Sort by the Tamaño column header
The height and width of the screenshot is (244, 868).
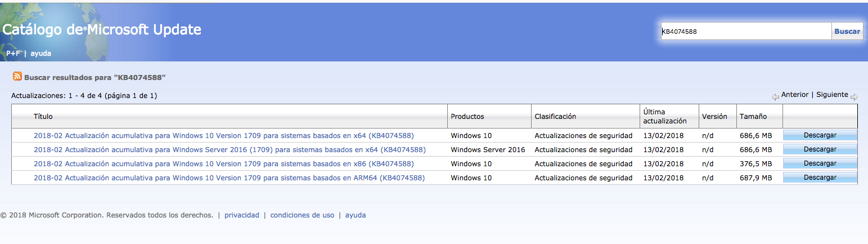pyautogui.click(x=753, y=117)
